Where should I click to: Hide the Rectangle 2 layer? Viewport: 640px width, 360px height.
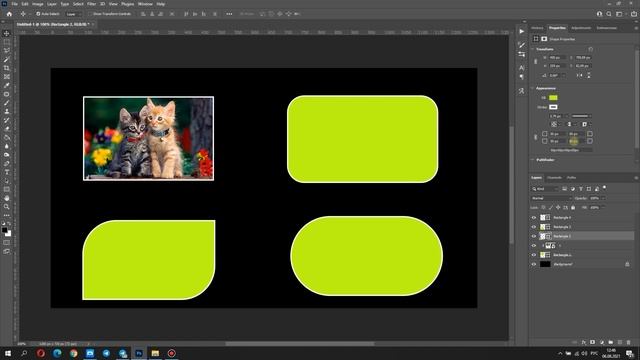(x=534, y=236)
